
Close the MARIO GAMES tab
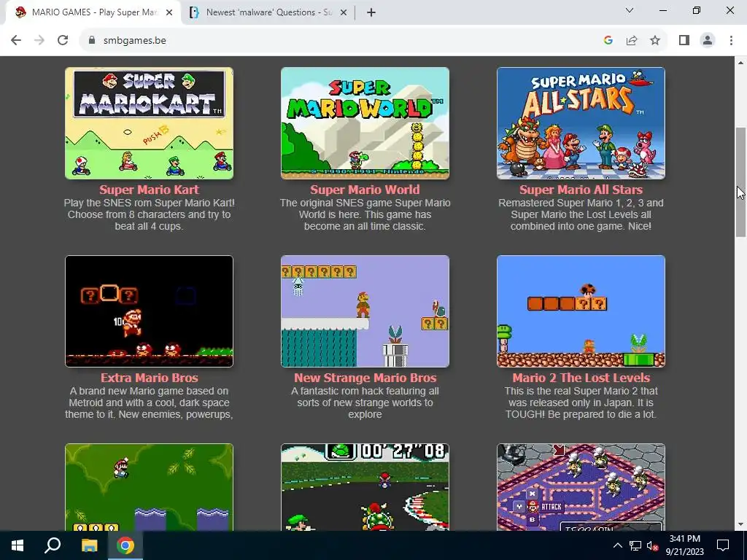pyautogui.click(x=169, y=12)
